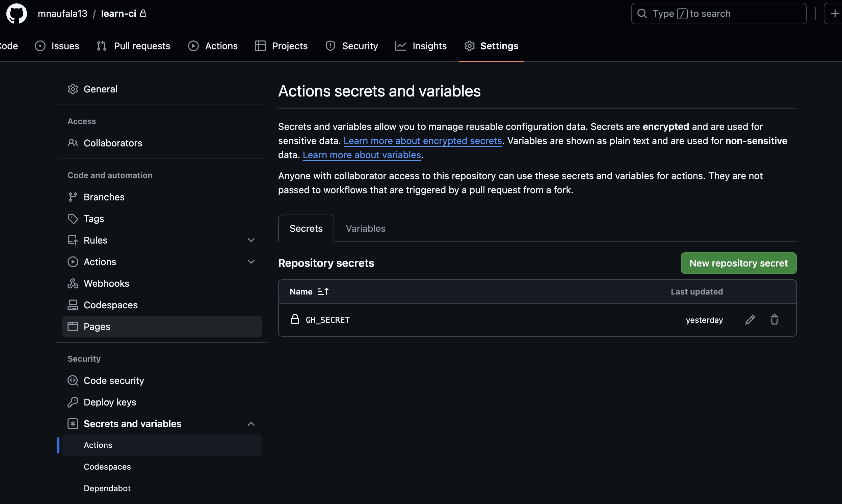Viewport: 842px width, 504px height.
Task: Expand the Rules sidebar section
Action: (x=251, y=241)
